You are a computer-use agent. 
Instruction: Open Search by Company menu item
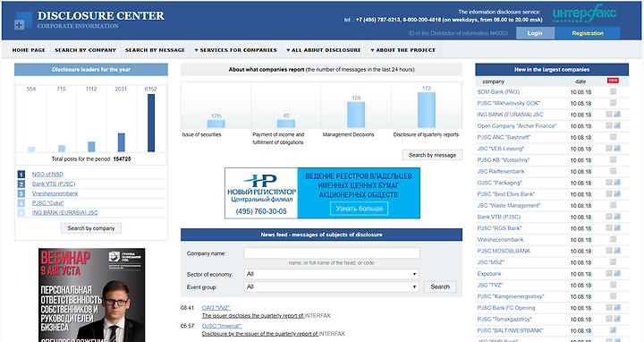pyautogui.click(x=86, y=50)
